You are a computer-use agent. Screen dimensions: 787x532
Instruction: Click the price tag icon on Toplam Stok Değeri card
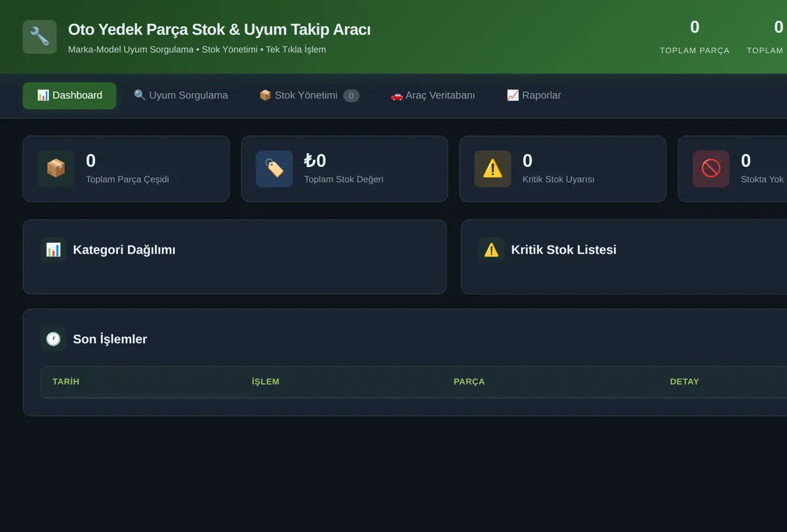pos(274,169)
